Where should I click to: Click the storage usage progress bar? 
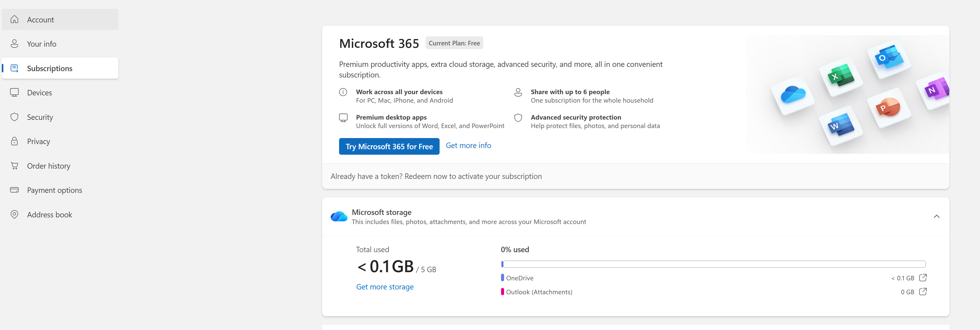pyautogui.click(x=713, y=264)
